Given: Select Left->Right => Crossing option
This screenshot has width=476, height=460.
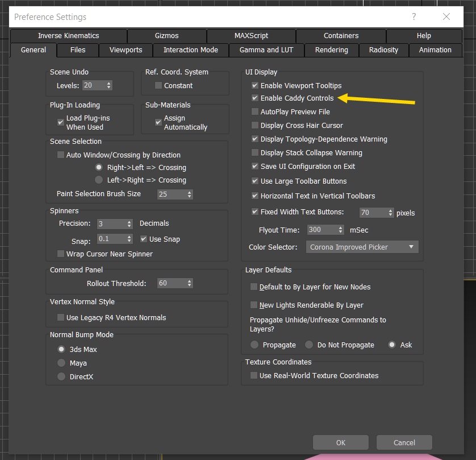Looking at the screenshot, I should [99, 180].
